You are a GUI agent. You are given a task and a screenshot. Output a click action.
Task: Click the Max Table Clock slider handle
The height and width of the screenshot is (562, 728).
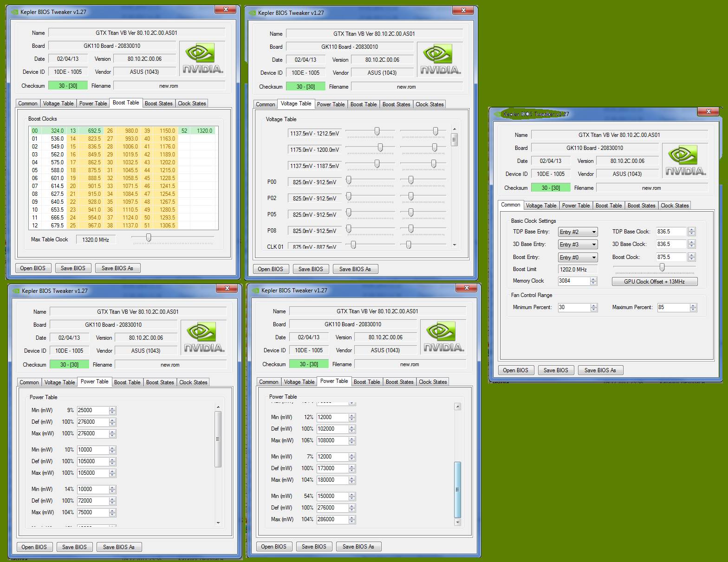coord(149,238)
